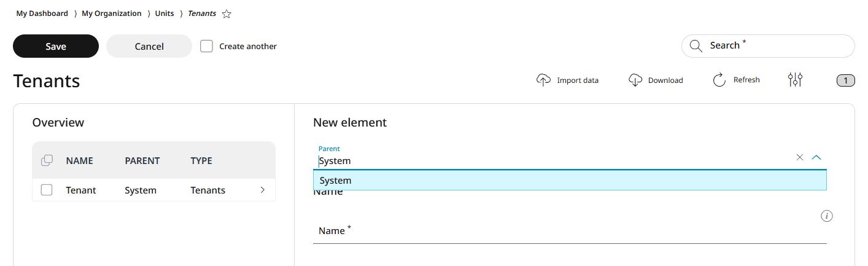This screenshot has height=266, width=868.
Task: Click the Download cloud icon
Action: (x=635, y=80)
